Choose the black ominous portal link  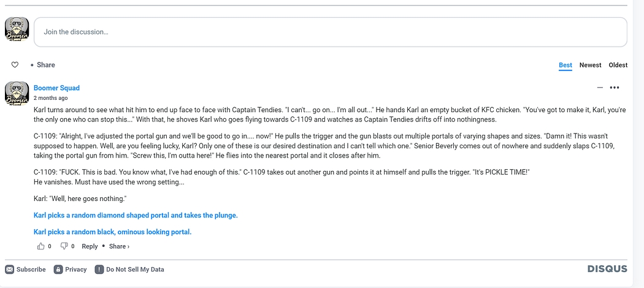point(112,232)
